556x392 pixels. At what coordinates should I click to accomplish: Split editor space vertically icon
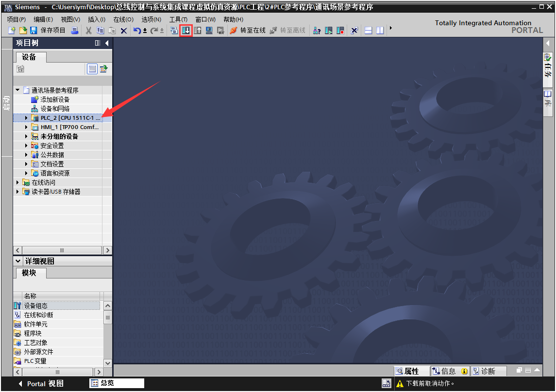[x=380, y=31]
